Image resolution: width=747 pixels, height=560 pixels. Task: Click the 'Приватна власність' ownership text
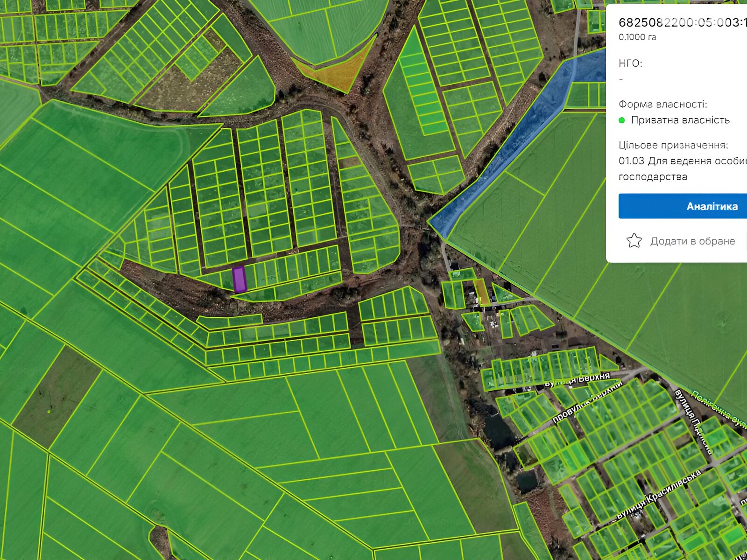pyautogui.click(x=680, y=120)
